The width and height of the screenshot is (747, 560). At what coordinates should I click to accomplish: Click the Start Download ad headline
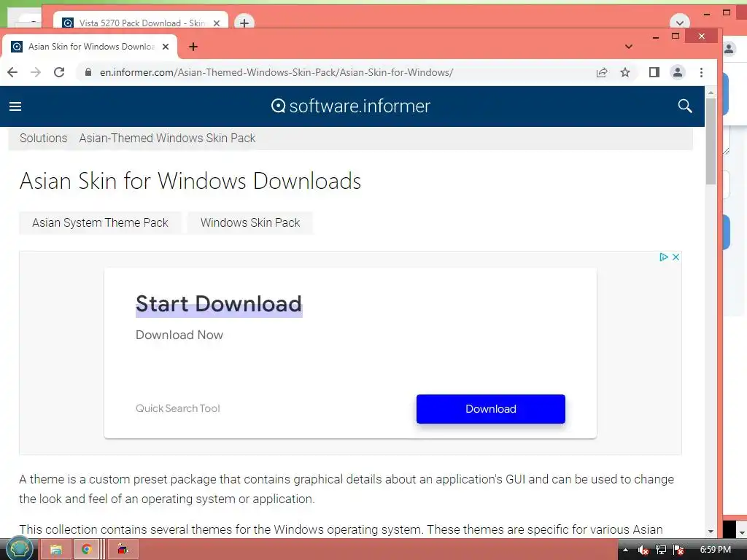(219, 304)
